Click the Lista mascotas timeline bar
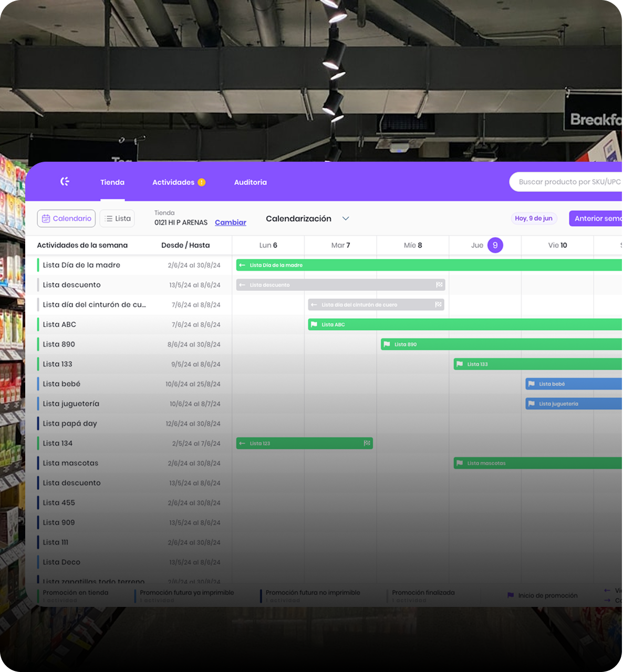Viewport: 623px width, 672px height. [536, 463]
